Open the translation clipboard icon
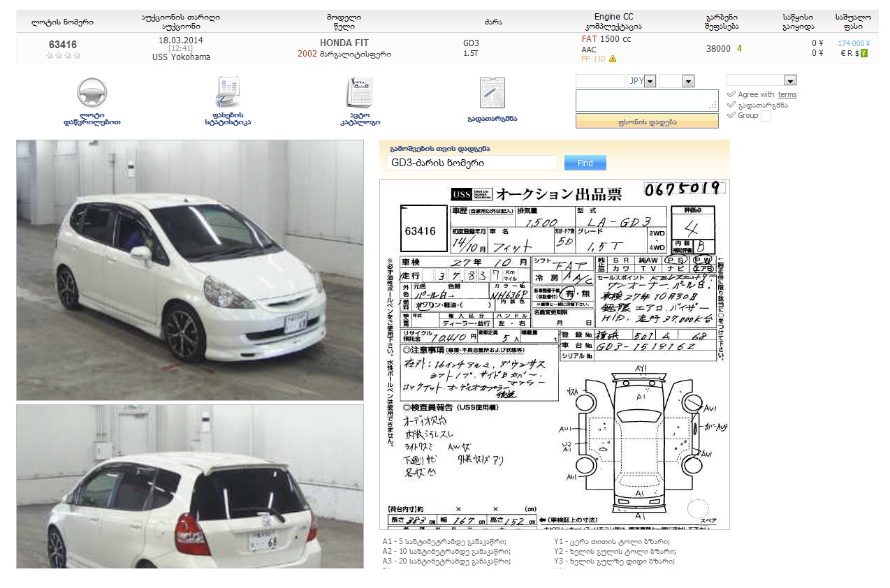The height and width of the screenshot is (588, 890). 492,93
